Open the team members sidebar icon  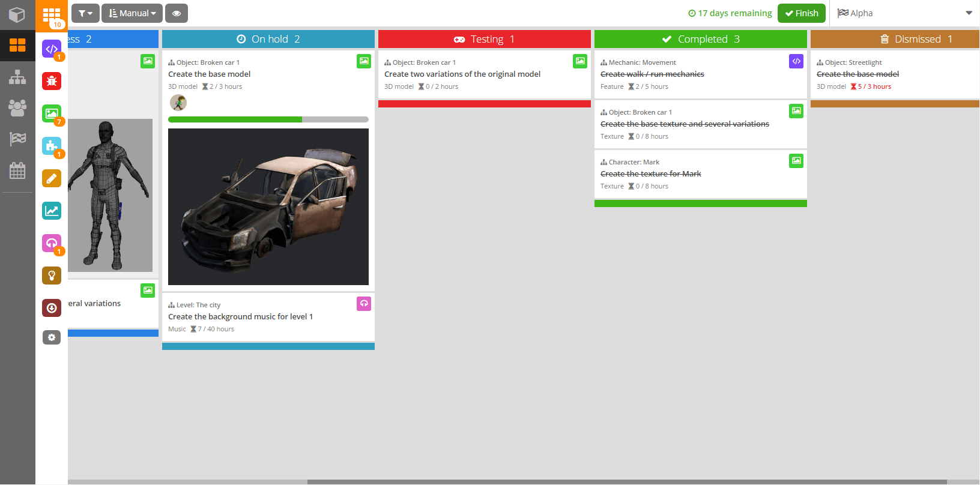[17, 108]
